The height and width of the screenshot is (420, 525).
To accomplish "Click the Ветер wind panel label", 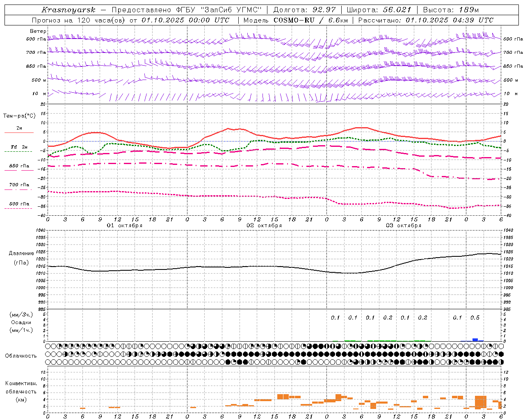I will (x=38, y=31).
